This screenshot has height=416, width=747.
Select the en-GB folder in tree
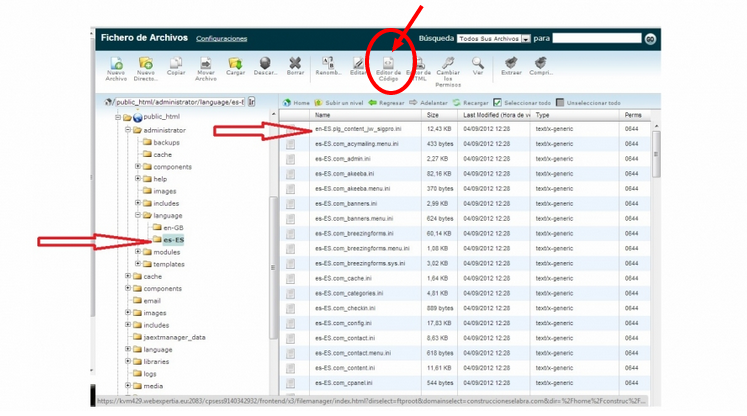click(x=173, y=228)
